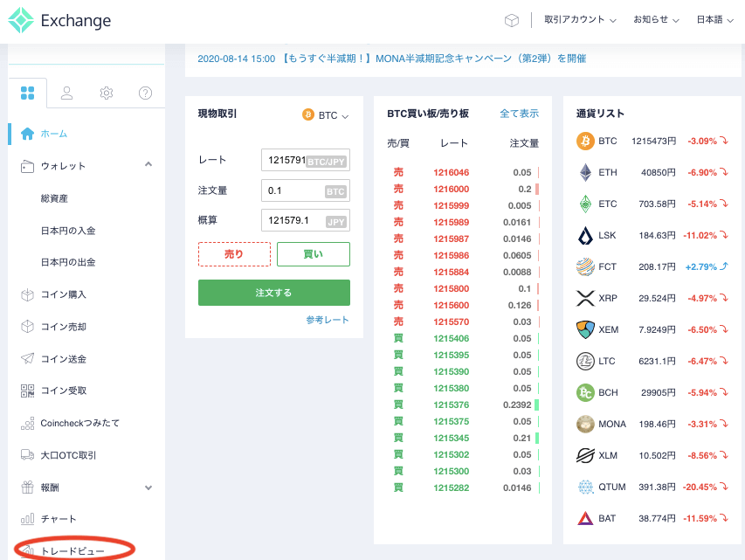The image size is (745, 560).
Task: Open the 参考レート link
Action: click(x=328, y=320)
